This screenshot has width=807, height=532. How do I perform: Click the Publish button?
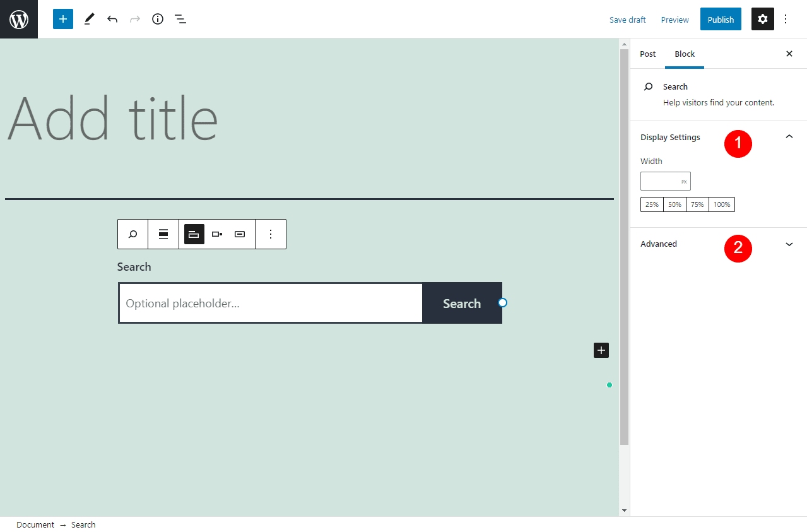721,20
